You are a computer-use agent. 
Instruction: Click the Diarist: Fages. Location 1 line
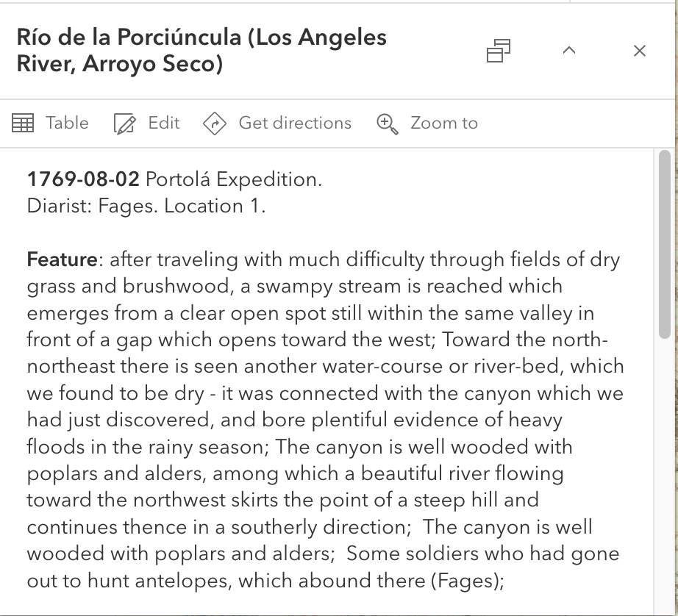coord(146,207)
